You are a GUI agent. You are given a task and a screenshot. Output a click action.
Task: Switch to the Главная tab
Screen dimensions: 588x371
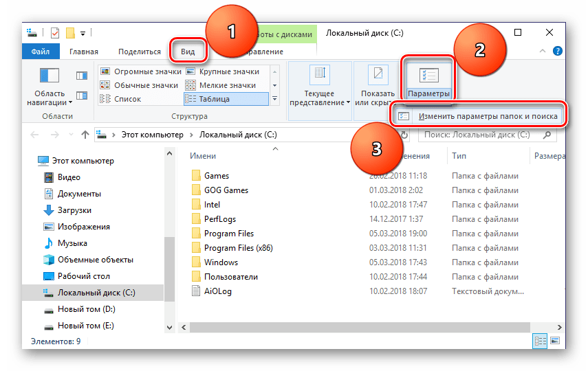[x=84, y=52]
